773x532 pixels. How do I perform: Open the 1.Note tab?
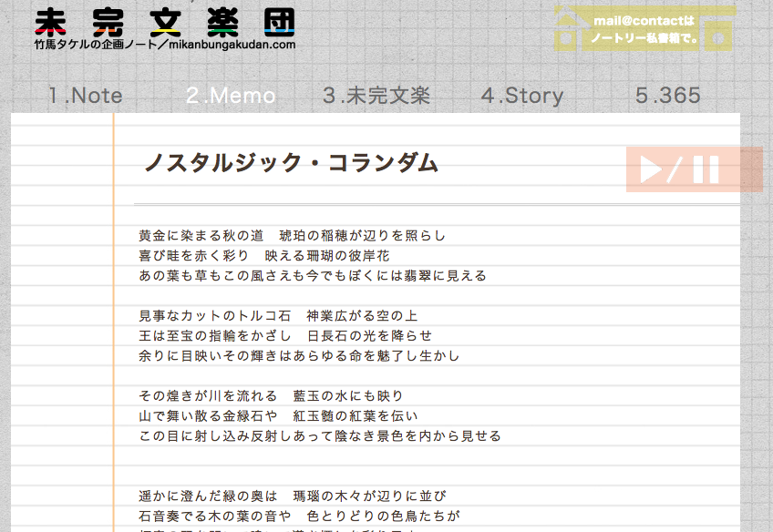tap(86, 96)
